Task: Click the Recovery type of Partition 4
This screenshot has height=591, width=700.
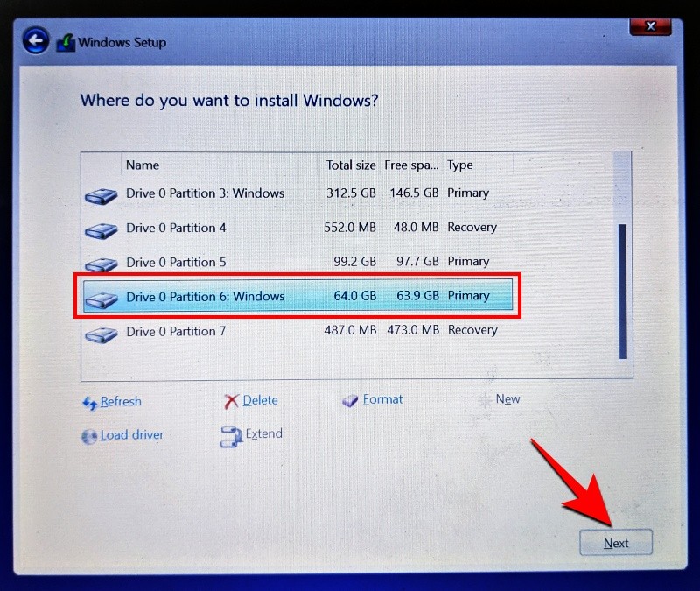Action: [x=472, y=228]
